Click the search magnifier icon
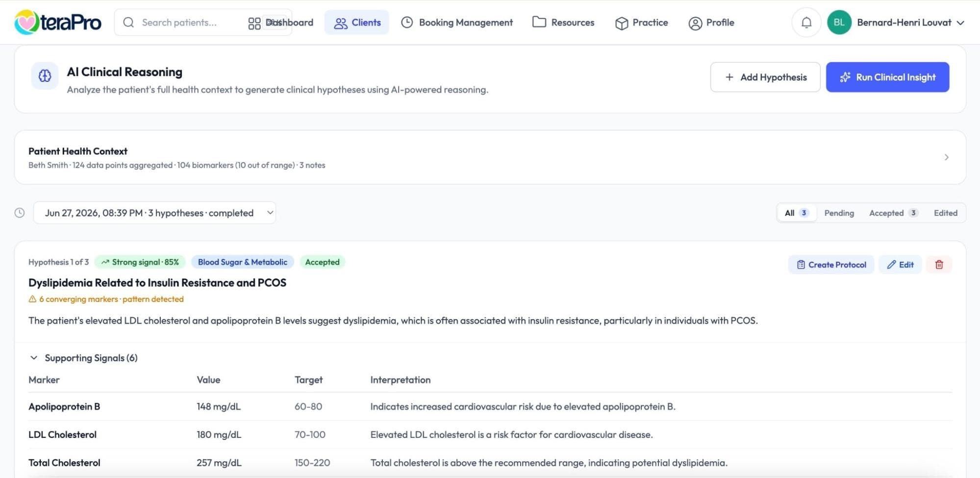The image size is (980, 478). pos(128,23)
